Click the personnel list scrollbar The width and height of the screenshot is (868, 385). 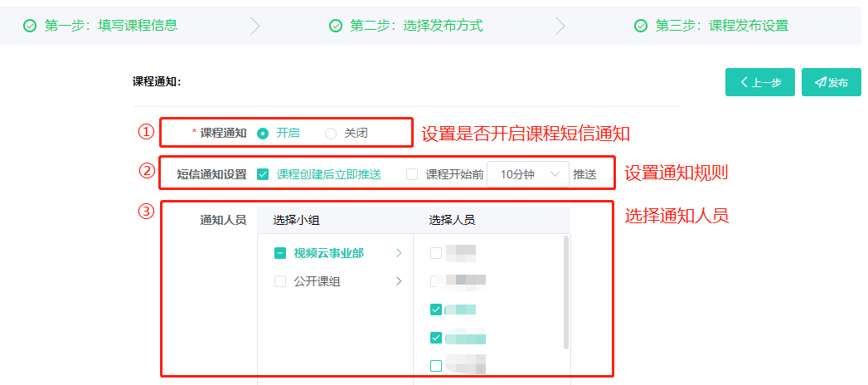[x=565, y=292]
